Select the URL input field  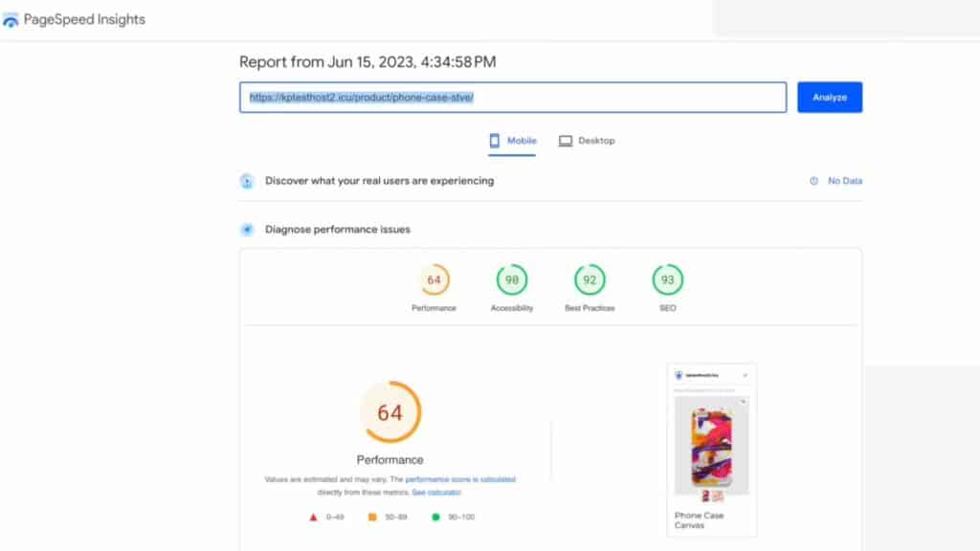coord(513,97)
